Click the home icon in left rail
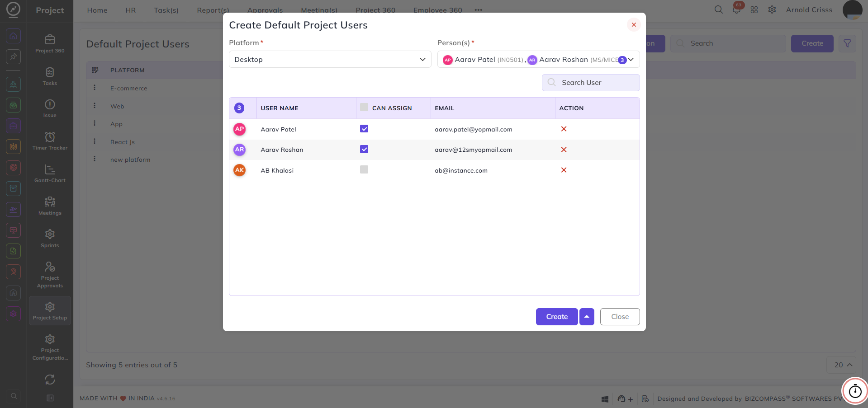 click(14, 36)
